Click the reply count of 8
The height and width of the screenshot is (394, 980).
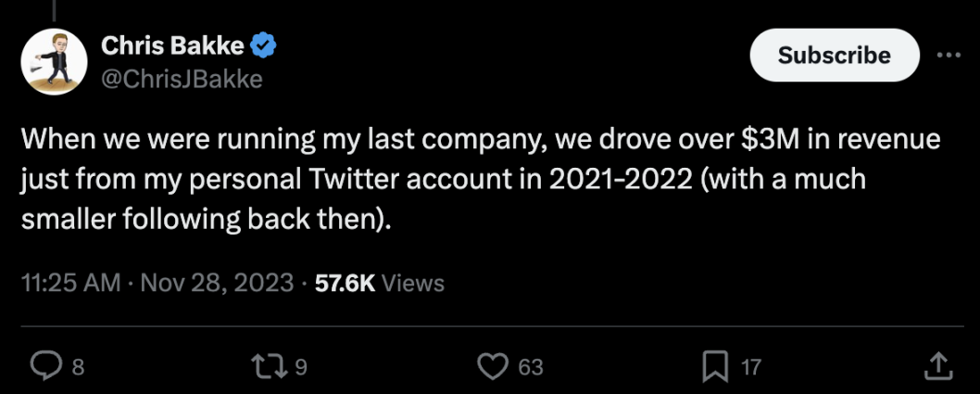[x=78, y=368]
